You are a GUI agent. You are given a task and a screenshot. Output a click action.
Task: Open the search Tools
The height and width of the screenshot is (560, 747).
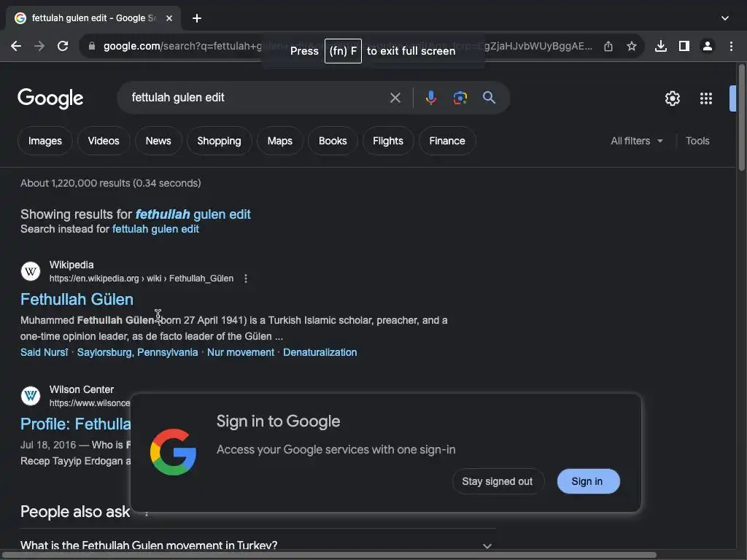[697, 141]
